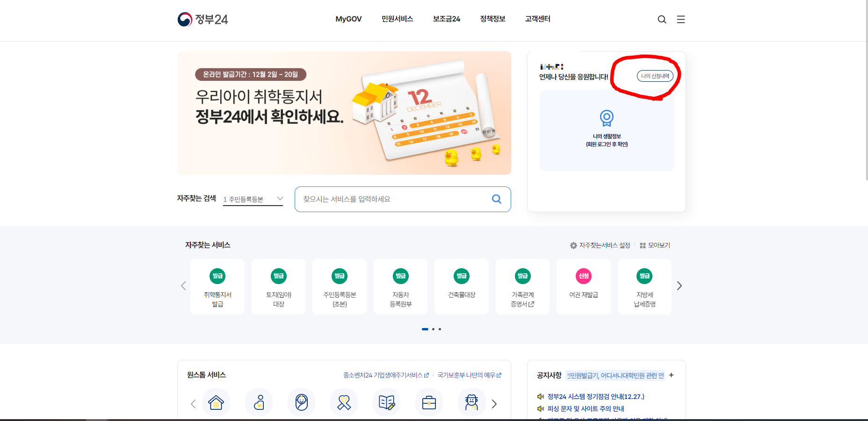Open the briefcase icon in 원스톱 서비스

pyautogui.click(x=429, y=402)
